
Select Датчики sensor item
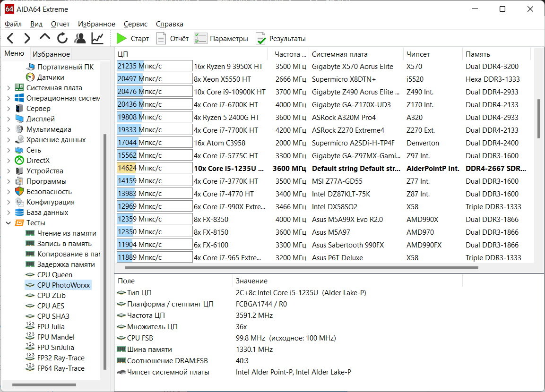coord(51,77)
